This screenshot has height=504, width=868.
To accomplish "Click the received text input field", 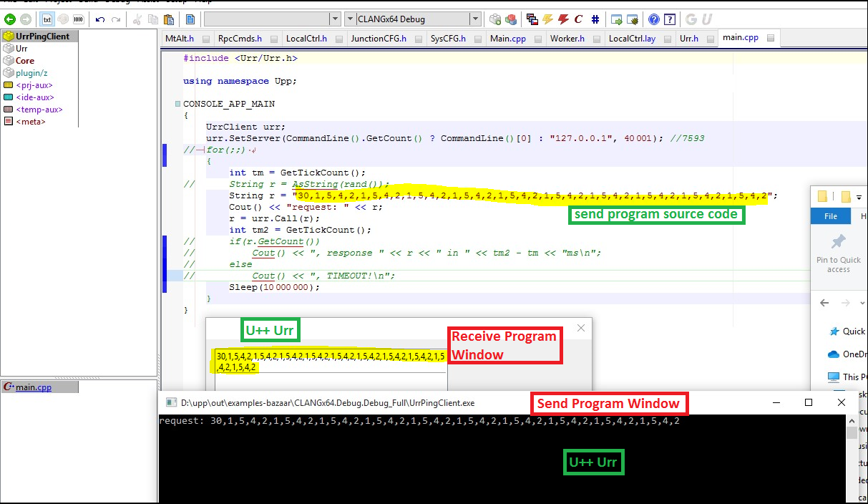I will pyautogui.click(x=329, y=362).
